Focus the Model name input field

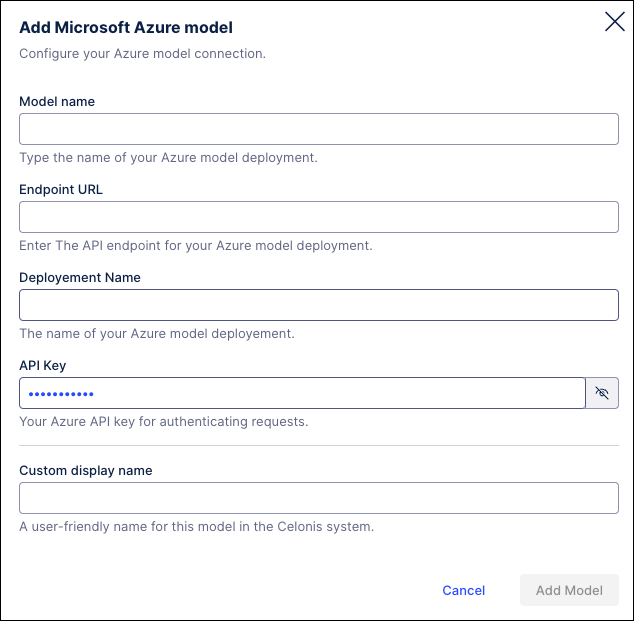[319, 129]
